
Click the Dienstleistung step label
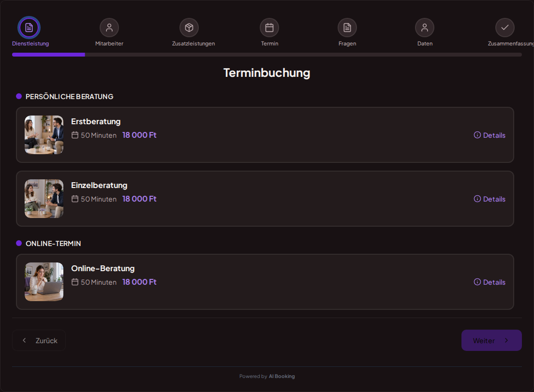tap(30, 44)
